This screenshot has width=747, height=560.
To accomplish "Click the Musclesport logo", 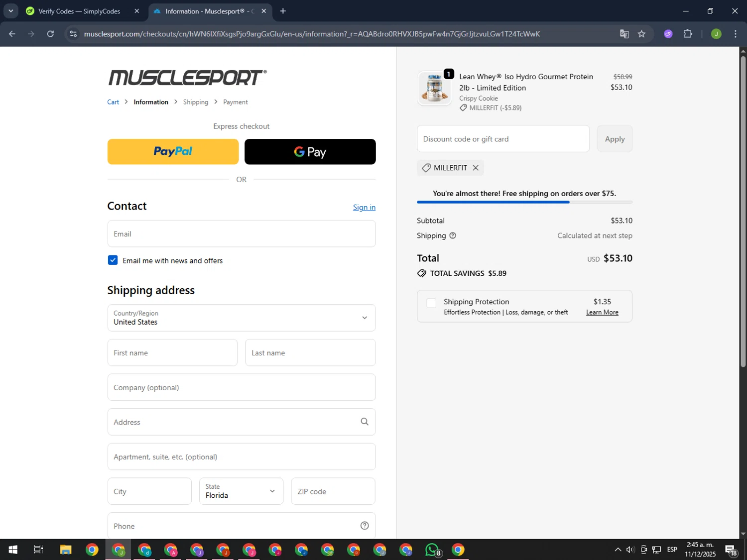I will 187,78.
